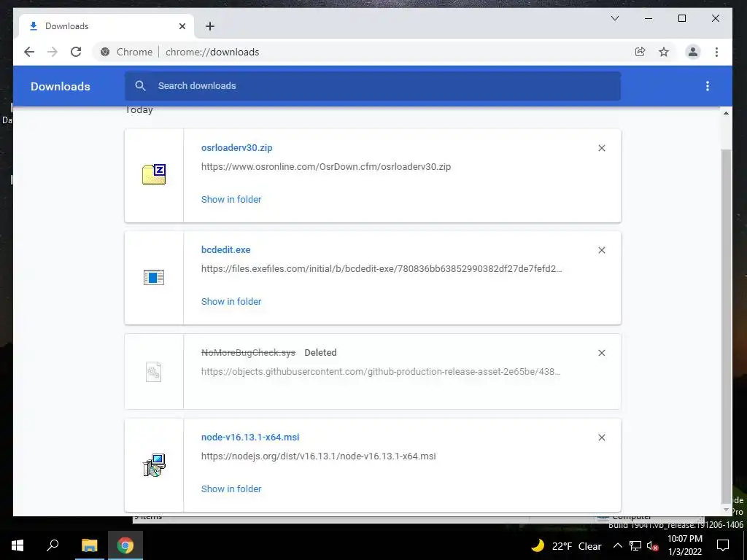747x560 pixels.
Task: Click the githubusercontent source URL
Action: point(381,371)
